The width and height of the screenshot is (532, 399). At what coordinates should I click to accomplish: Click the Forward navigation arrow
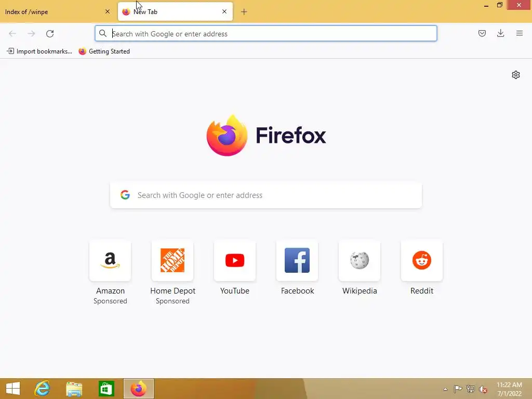31,34
